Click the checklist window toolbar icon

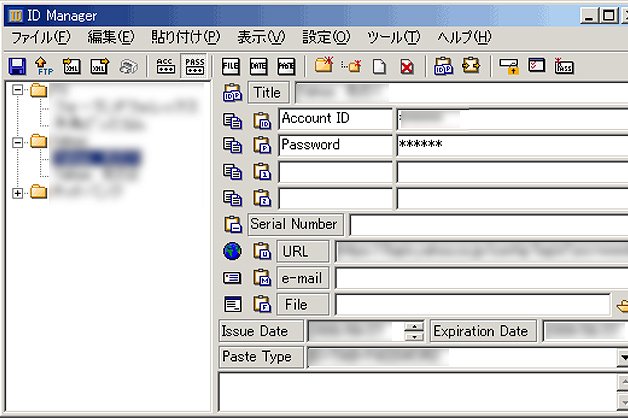click(537, 65)
